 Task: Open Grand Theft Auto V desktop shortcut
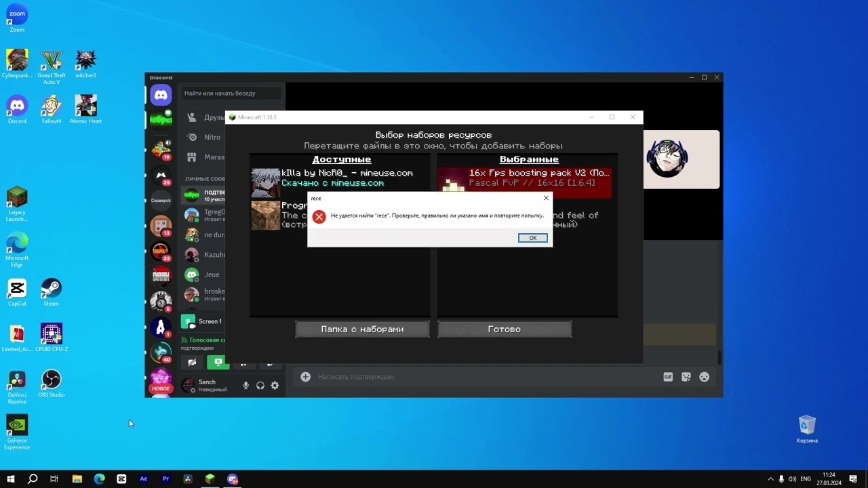pos(52,67)
